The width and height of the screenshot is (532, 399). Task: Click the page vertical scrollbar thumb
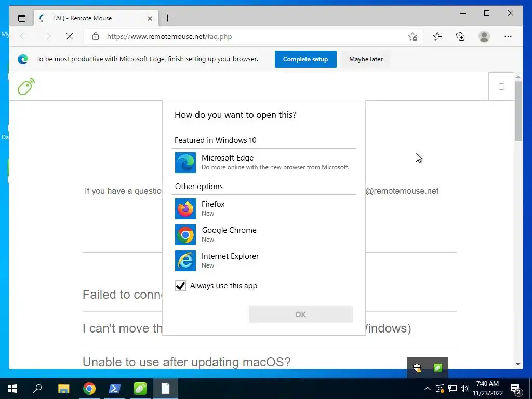pos(518,111)
